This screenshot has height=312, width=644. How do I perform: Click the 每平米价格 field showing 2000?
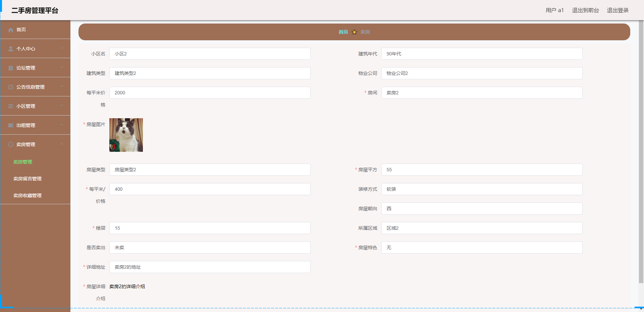210,93
